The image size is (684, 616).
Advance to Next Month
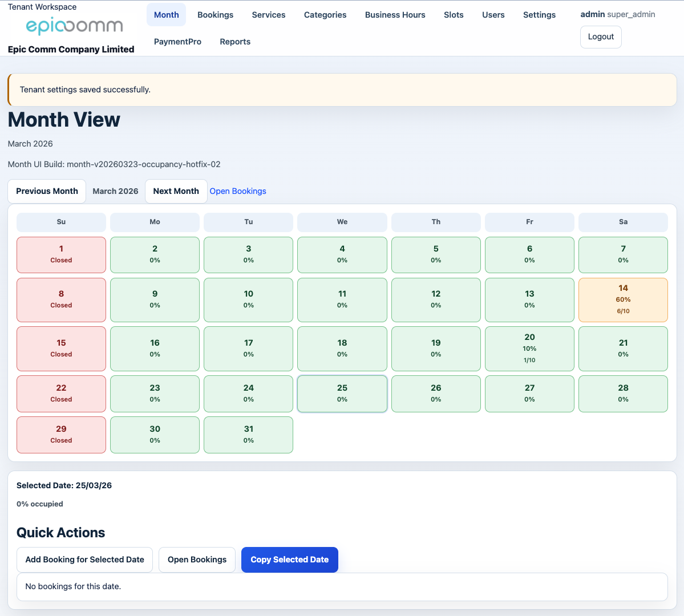click(176, 191)
